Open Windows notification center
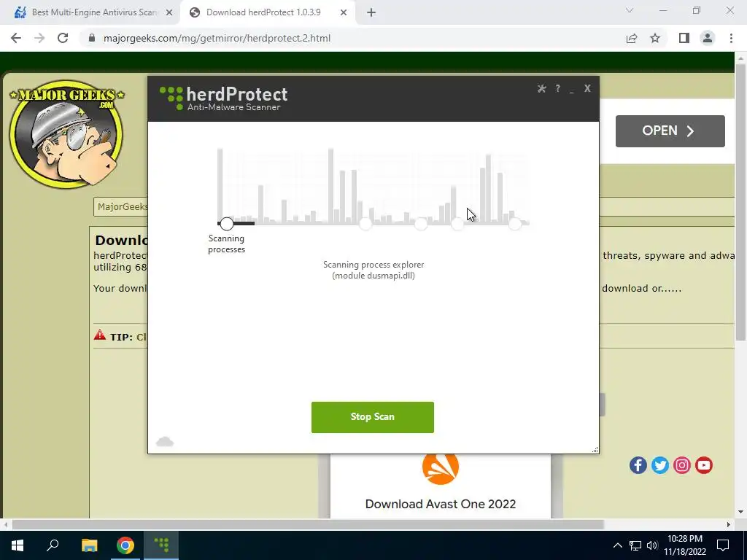747x560 pixels. [x=723, y=545]
